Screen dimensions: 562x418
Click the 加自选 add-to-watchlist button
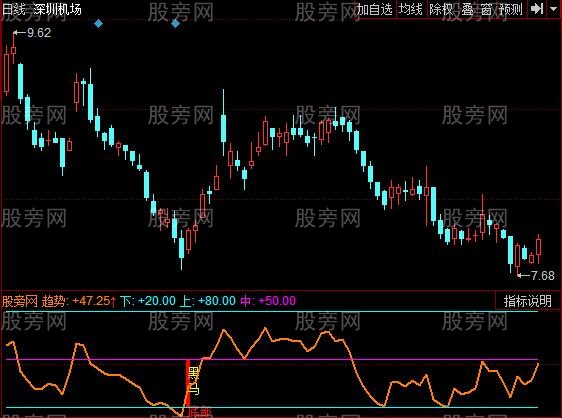[x=375, y=9]
